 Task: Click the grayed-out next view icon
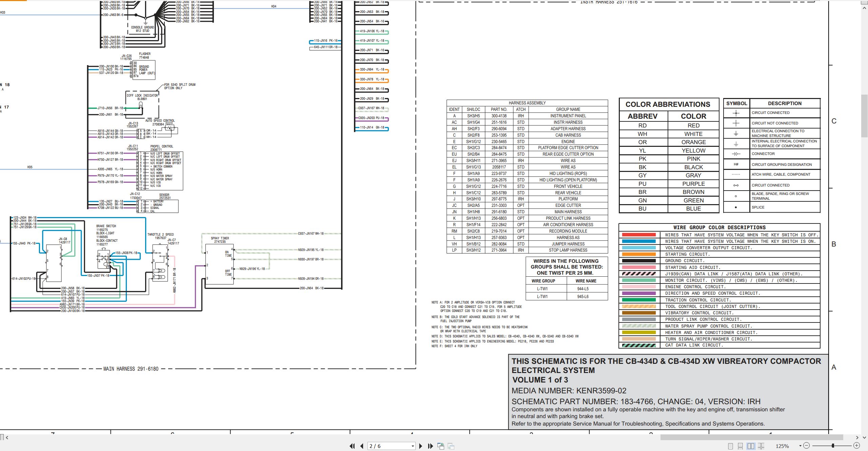(451, 446)
